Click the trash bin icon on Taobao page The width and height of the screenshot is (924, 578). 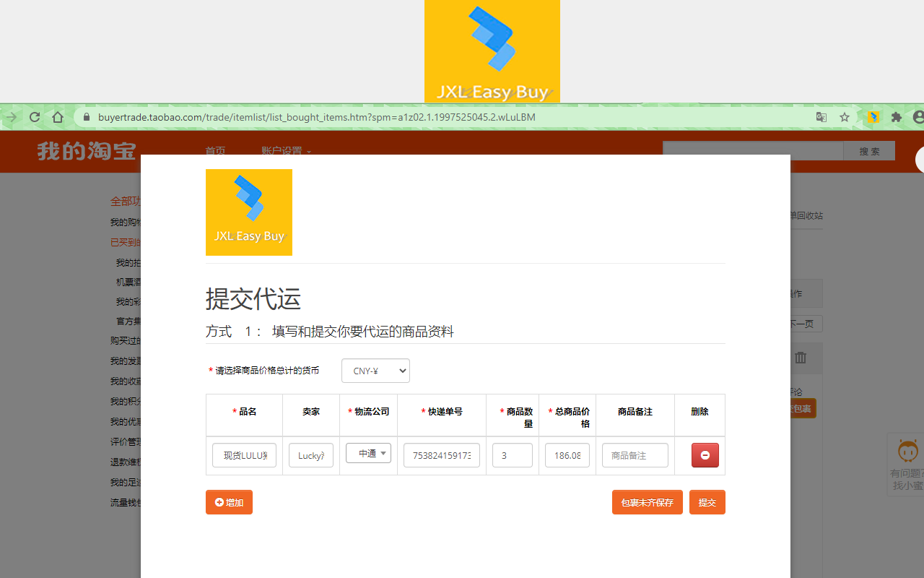(801, 358)
